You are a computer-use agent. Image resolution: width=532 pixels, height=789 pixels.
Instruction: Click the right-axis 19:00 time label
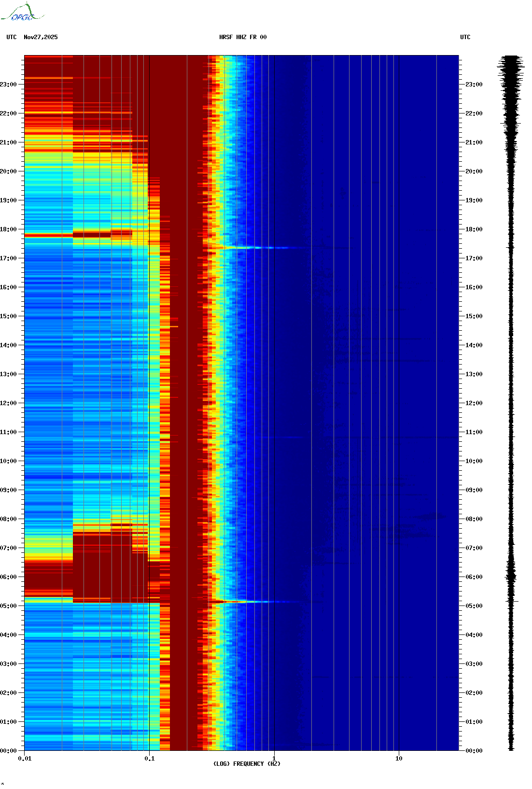pos(474,200)
